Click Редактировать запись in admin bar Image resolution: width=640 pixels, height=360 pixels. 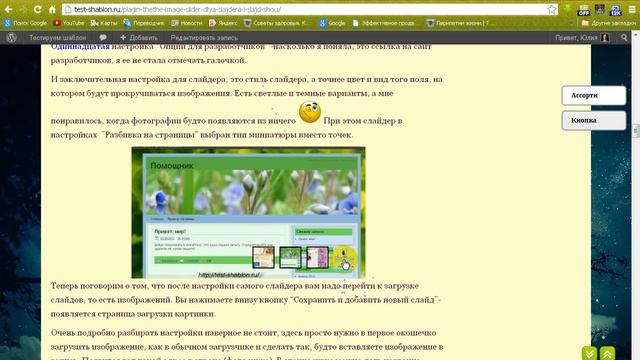tap(204, 38)
